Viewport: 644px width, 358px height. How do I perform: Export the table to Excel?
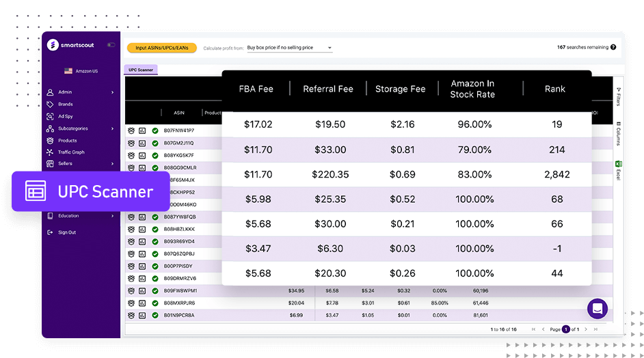coord(619,170)
